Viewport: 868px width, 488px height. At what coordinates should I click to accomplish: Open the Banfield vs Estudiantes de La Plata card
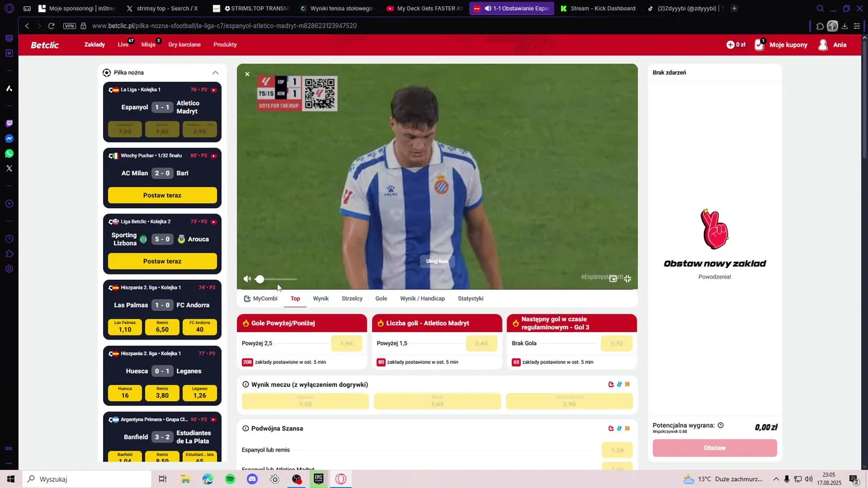click(162, 437)
